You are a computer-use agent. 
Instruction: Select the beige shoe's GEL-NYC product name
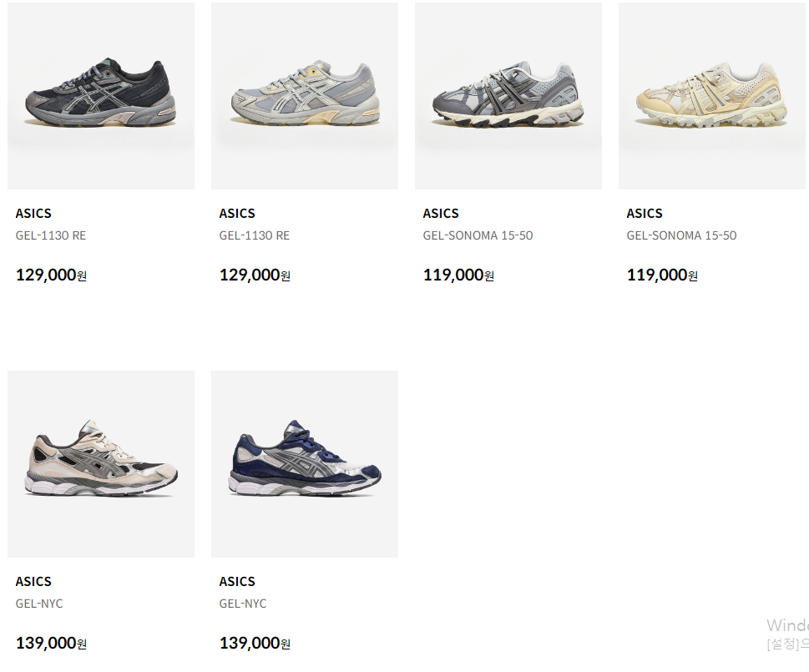pyautogui.click(x=39, y=604)
